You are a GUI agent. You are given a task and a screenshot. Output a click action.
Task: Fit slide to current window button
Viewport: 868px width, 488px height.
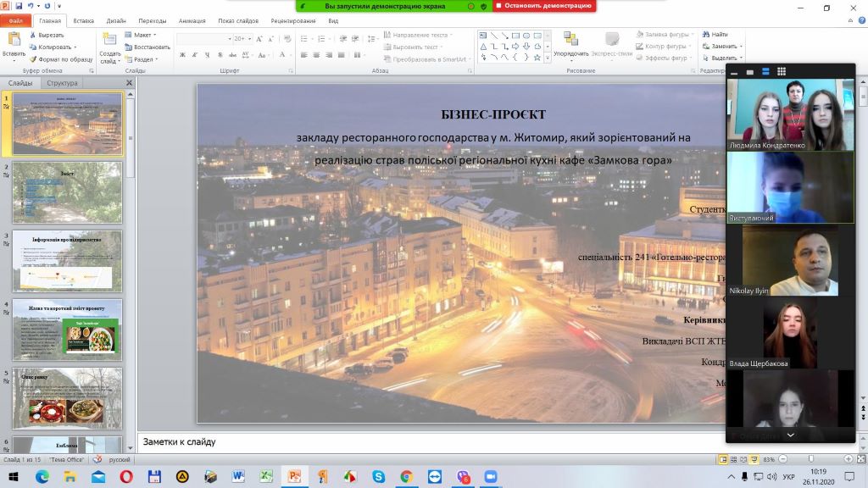click(x=861, y=459)
